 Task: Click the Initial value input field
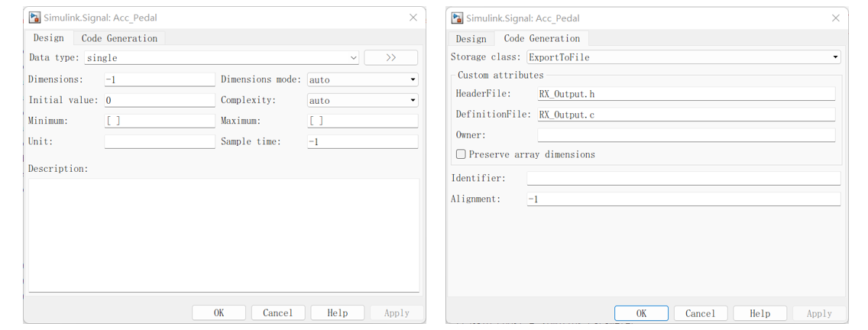[x=160, y=100]
